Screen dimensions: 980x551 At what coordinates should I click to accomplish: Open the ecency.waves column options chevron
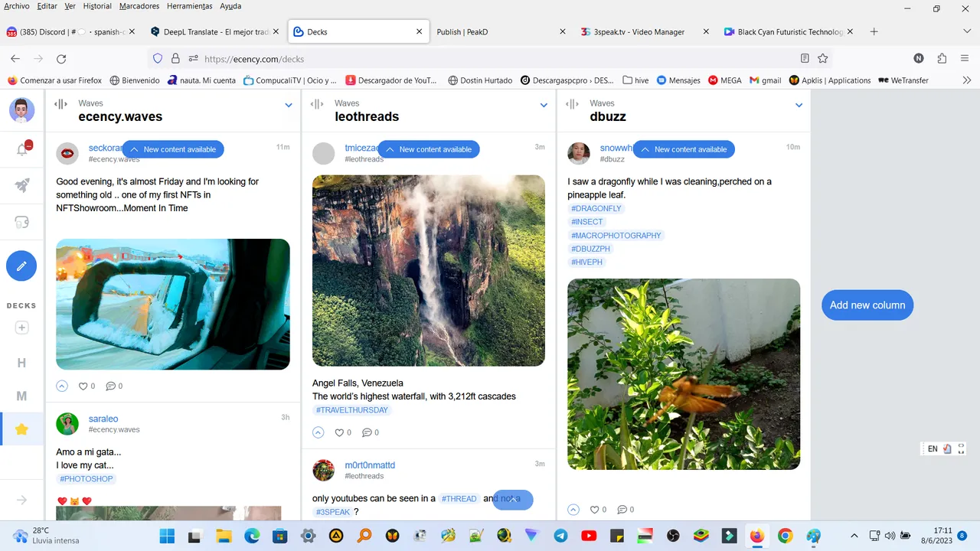[x=289, y=106]
